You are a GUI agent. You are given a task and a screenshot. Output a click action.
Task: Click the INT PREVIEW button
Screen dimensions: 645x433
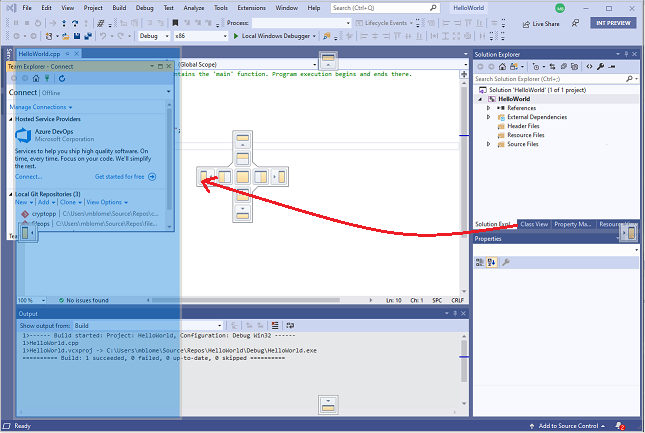click(x=613, y=23)
